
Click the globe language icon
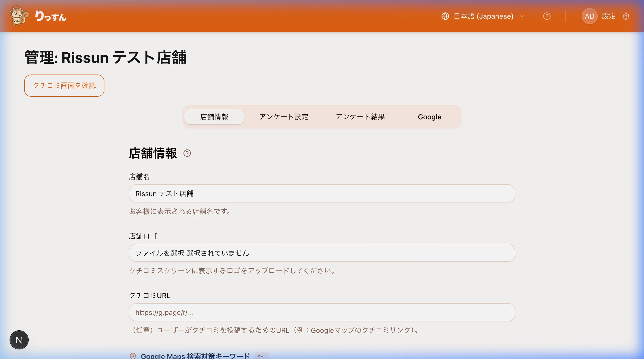pos(445,16)
